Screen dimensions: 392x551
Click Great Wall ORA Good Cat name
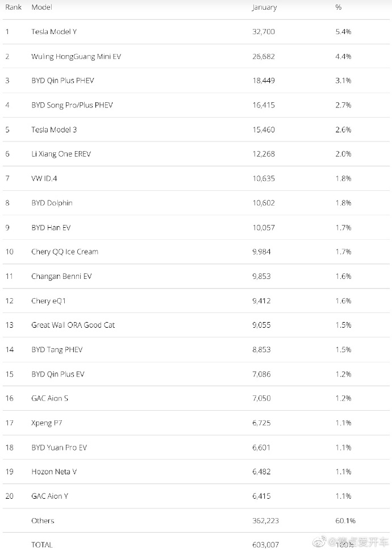[73, 325]
